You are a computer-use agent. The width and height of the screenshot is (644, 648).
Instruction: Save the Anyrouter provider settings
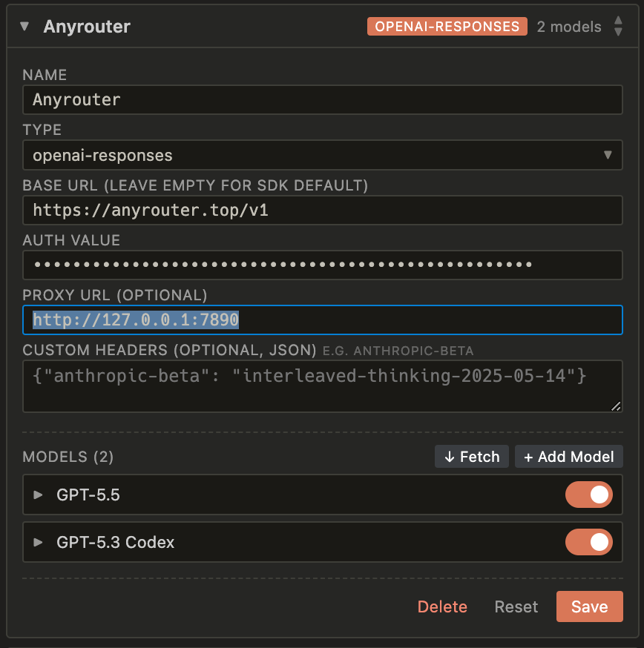589,606
